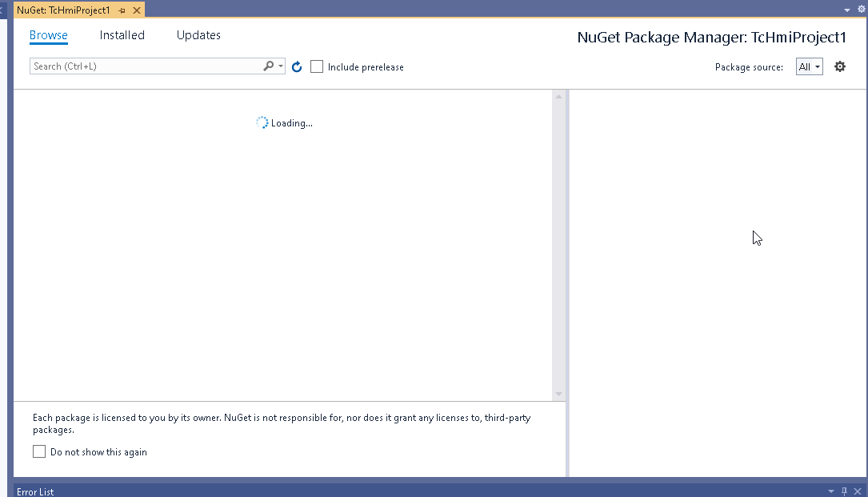Screen dimensions: 868x497
Task: Click the search magnifier icon
Action: tap(269, 66)
